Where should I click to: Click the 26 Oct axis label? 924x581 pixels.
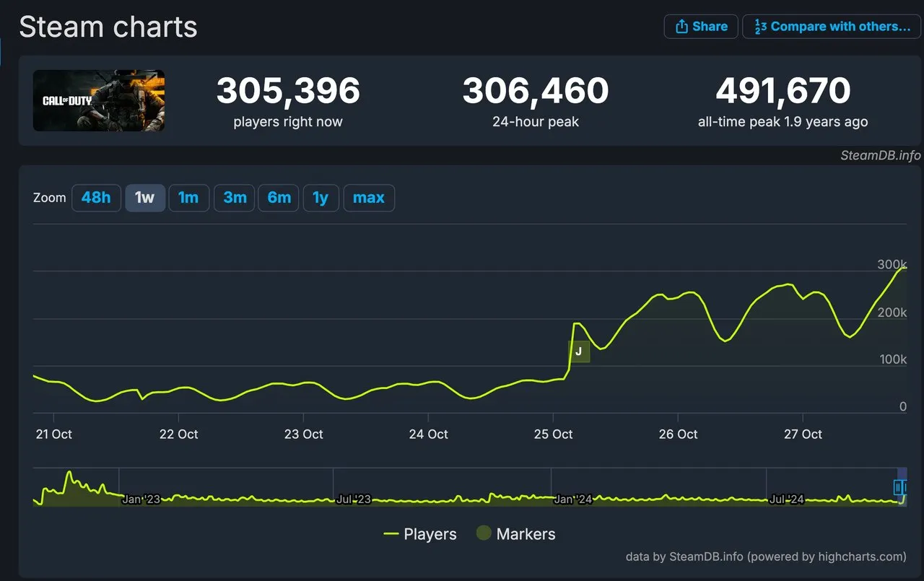click(x=679, y=434)
